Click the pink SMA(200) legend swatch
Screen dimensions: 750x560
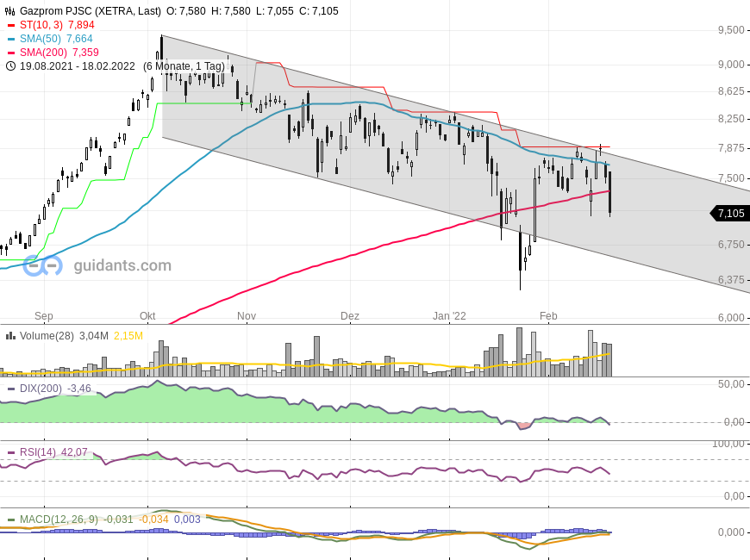(x=11, y=53)
